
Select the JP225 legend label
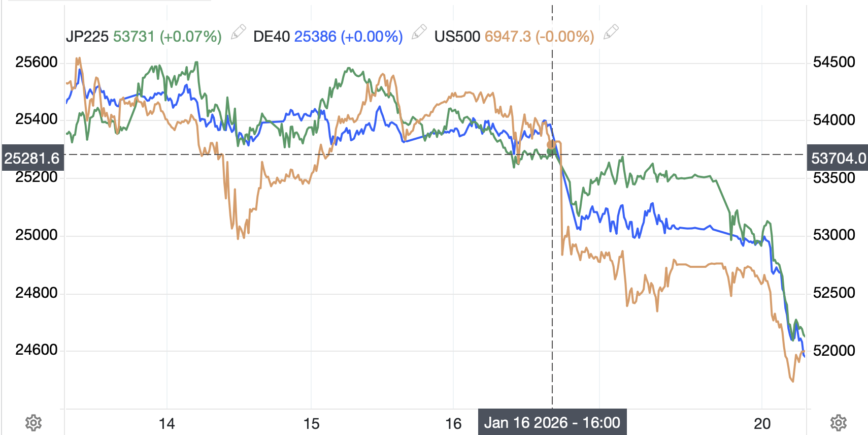tap(87, 37)
